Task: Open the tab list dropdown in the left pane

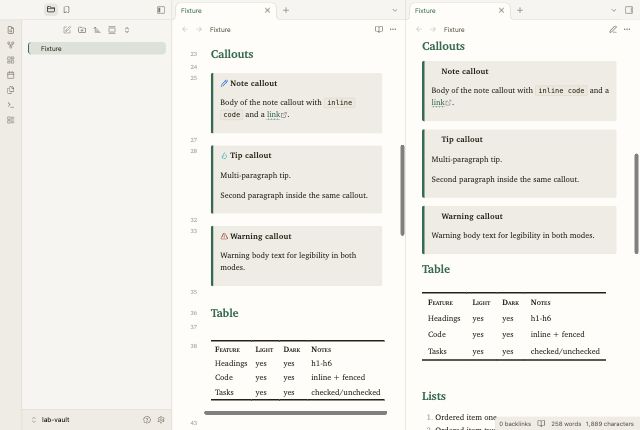Action: tap(395, 10)
